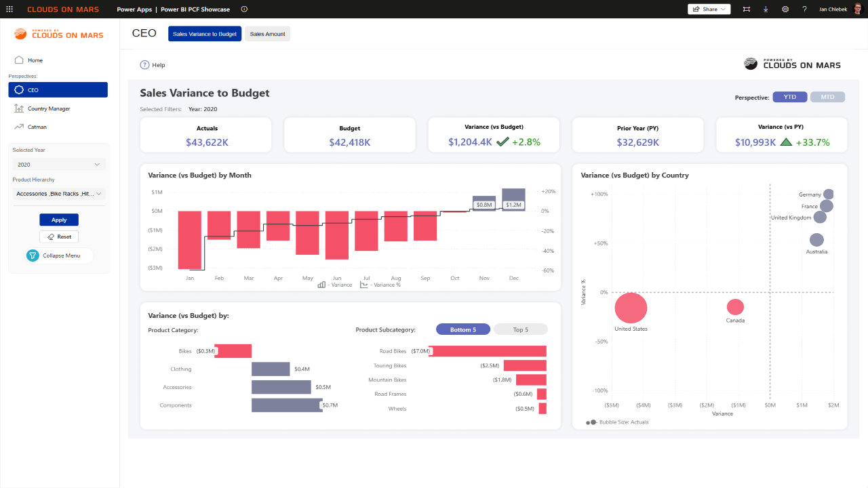The width and height of the screenshot is (868, 488).
Task: Switch perspective to YTD
Action: pos(789,97)
